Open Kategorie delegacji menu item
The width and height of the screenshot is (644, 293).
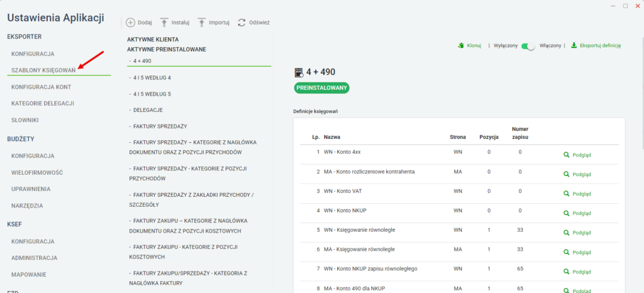[x=43, y=103]
